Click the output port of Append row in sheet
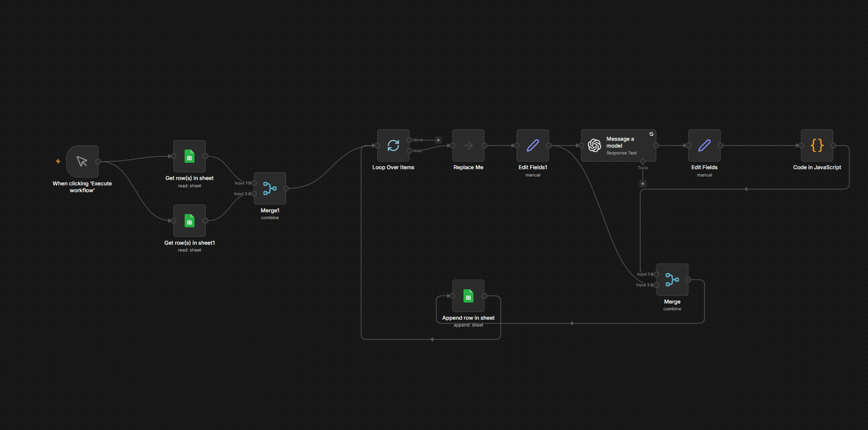 (484, 296)
